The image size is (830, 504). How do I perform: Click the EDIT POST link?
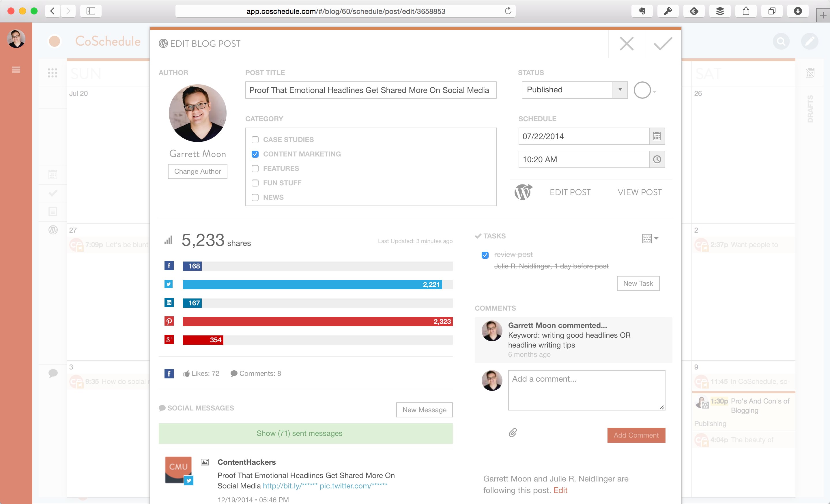point(570,192)
